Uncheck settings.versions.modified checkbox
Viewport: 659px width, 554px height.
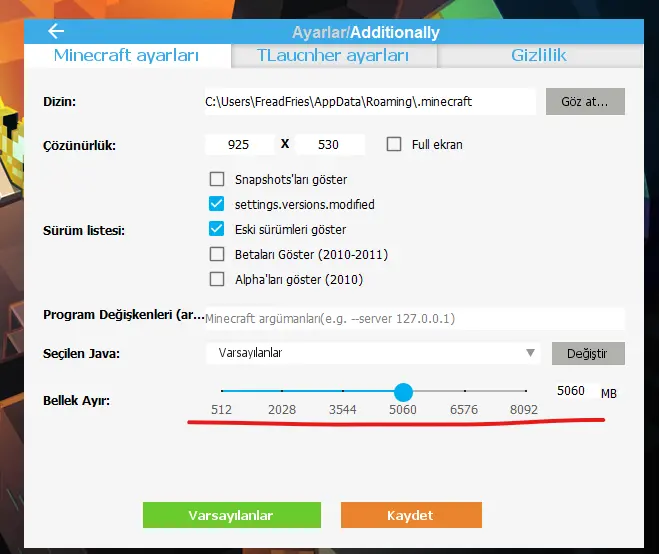pyautogui.click(x=217, y=204)
